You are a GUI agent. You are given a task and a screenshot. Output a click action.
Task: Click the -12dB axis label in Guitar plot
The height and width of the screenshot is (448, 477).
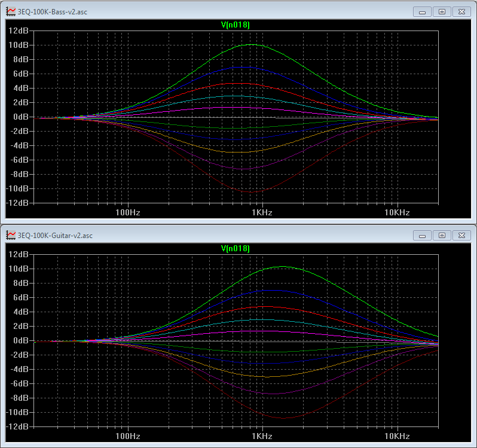(x=17, y=426)
